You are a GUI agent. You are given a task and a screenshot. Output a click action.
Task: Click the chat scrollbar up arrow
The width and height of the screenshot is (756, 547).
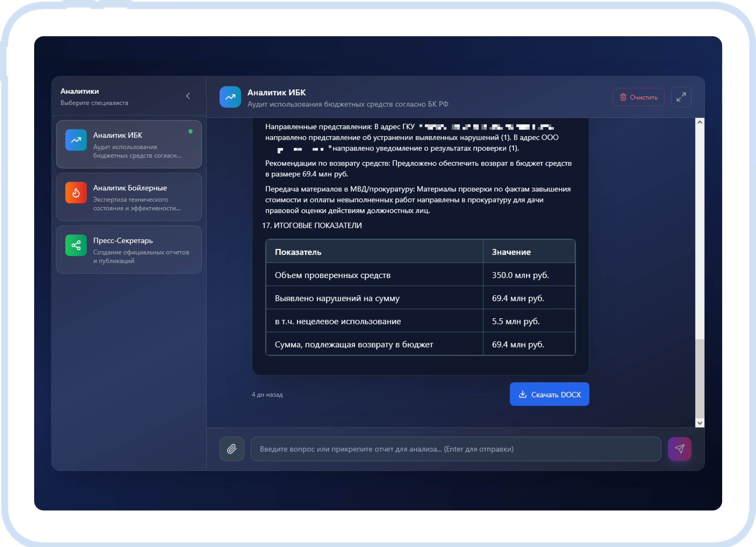click(x=700, y=122)
